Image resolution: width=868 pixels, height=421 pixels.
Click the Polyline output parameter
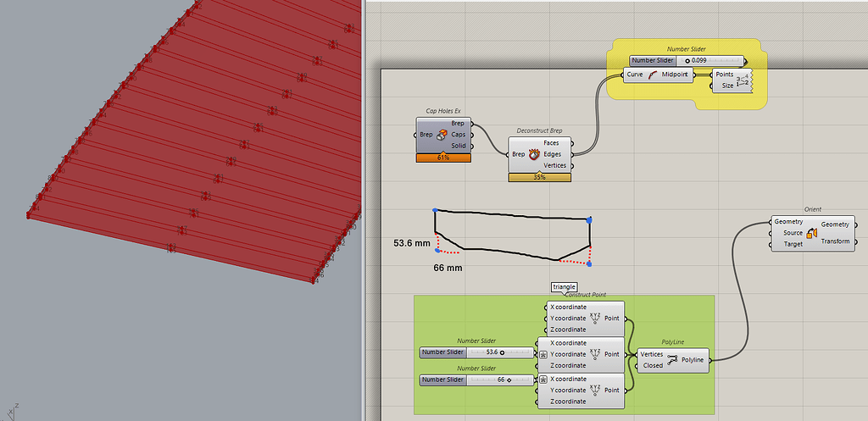[x=693, y=360]
